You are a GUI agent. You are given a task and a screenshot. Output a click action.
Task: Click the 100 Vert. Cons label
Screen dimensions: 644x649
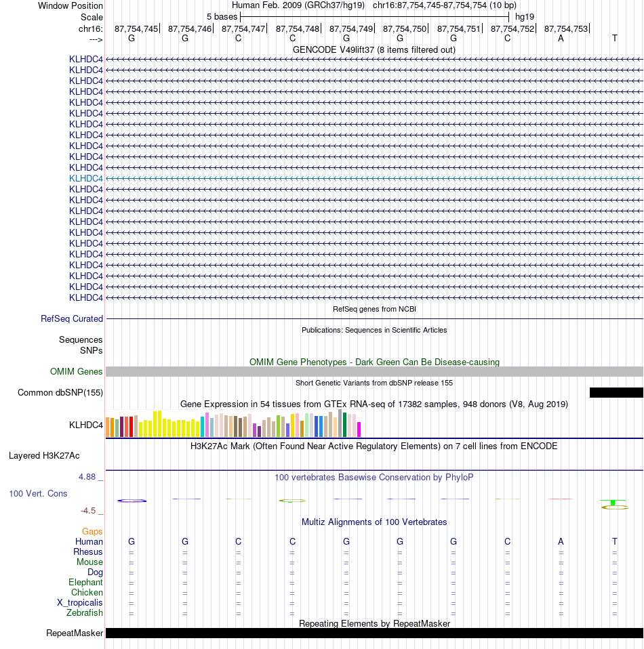click(38, 493)
